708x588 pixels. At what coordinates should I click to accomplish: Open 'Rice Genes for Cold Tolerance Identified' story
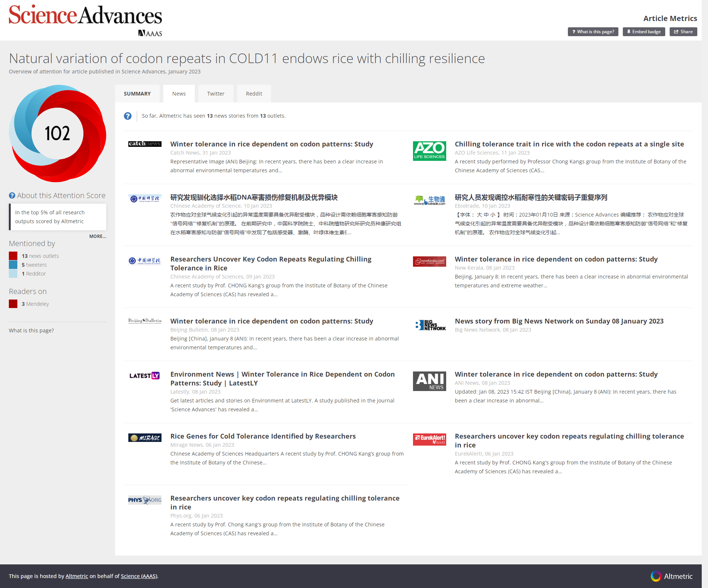tap(263, 436)
